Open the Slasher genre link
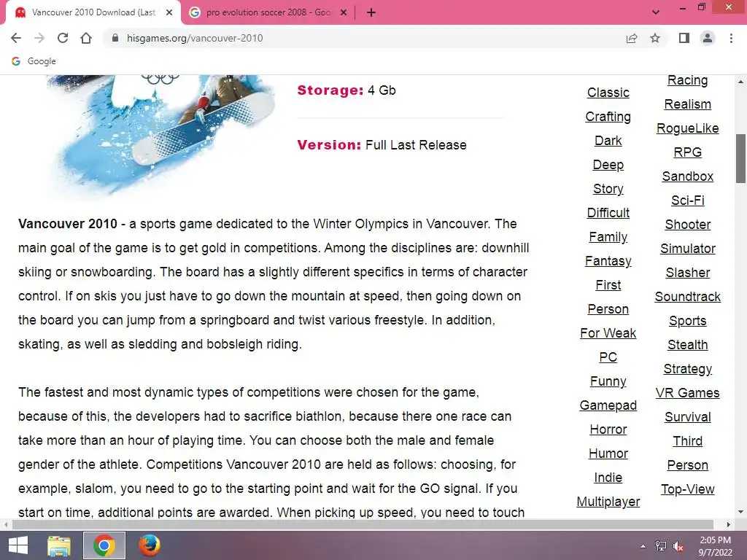Image resolution: width=747 pixels, height=560 pixels. (687, 273)
